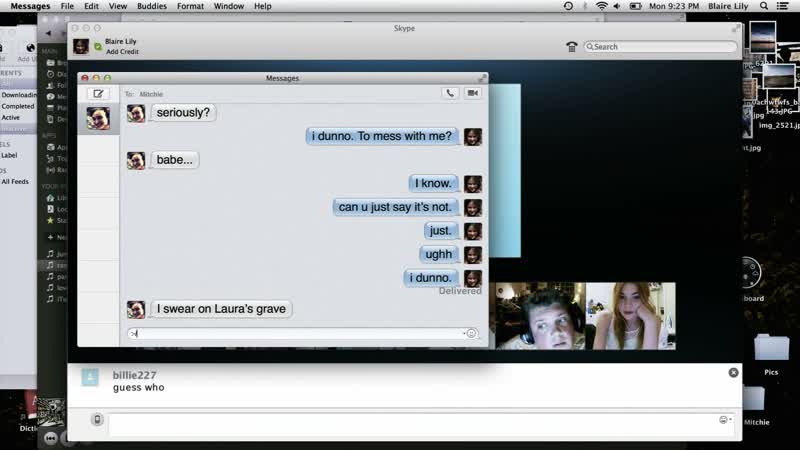Click the 'babe...' message bubble
Image resolution: width=800 pixels, height=450 pixels.
174,160
